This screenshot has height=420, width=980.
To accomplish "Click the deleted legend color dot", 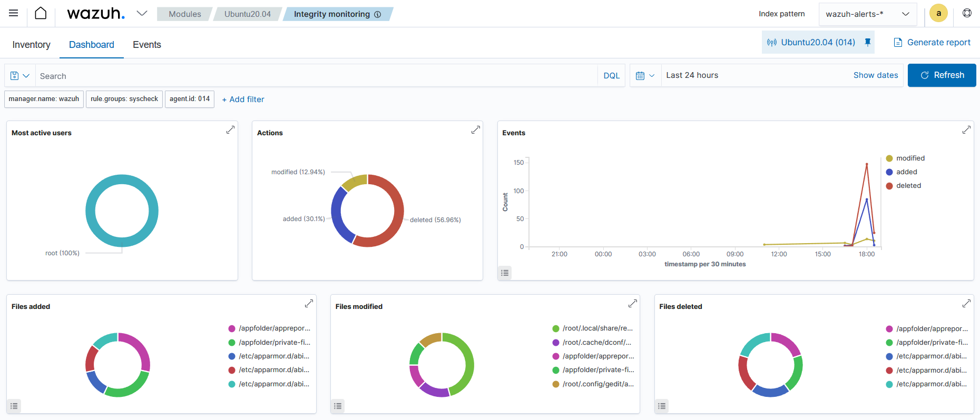I will click(x=889, y=186).
